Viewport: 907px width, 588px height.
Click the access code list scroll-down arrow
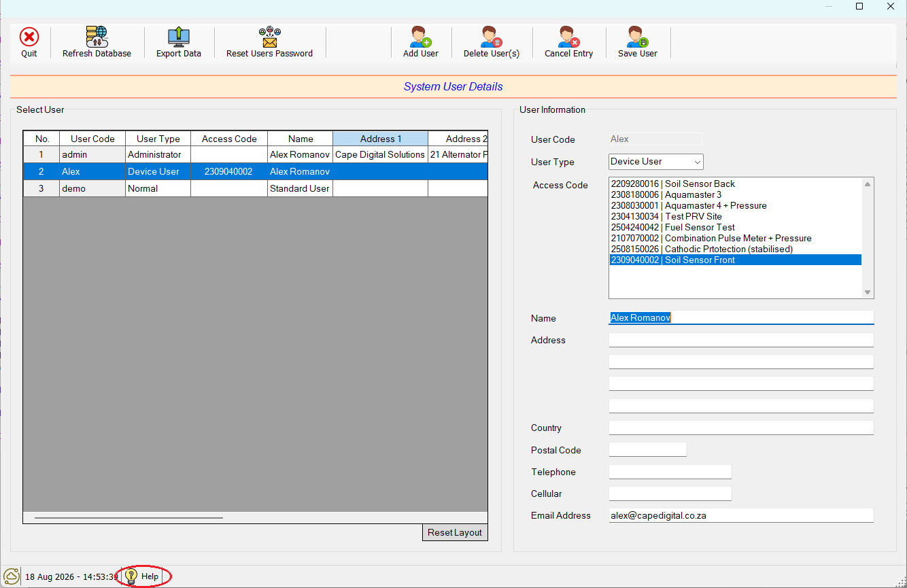point(868,292)
